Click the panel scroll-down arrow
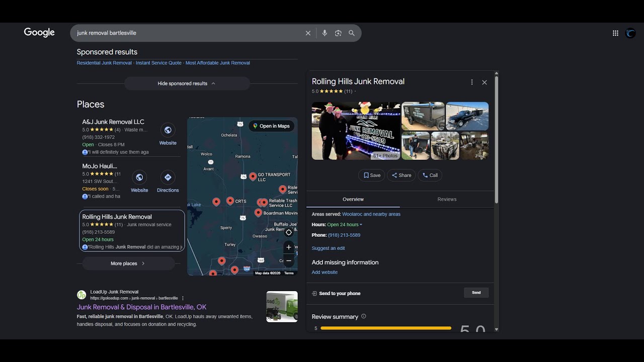Image resolution: width=644 pixels, height=362 pixels. click(x=497, y=329)
